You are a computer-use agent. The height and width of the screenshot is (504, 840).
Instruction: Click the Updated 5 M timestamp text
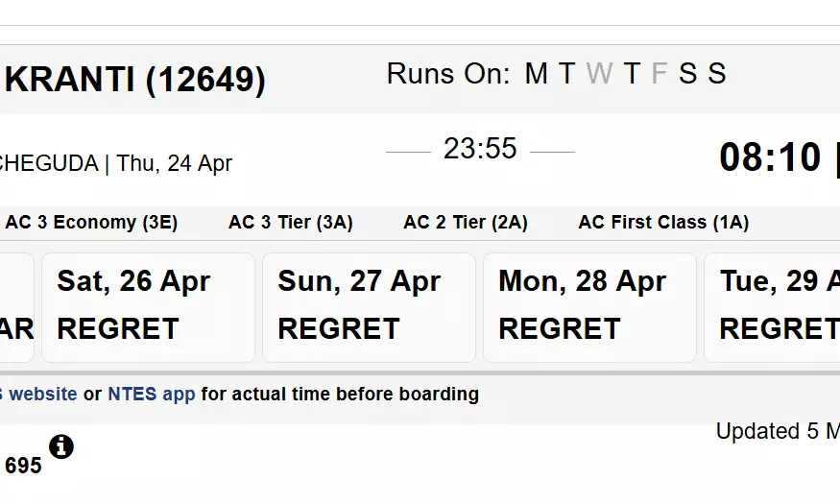[778, 432]
